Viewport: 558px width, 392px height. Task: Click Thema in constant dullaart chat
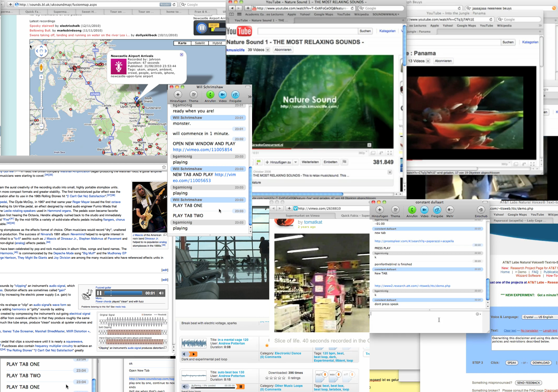coord(395,212)
